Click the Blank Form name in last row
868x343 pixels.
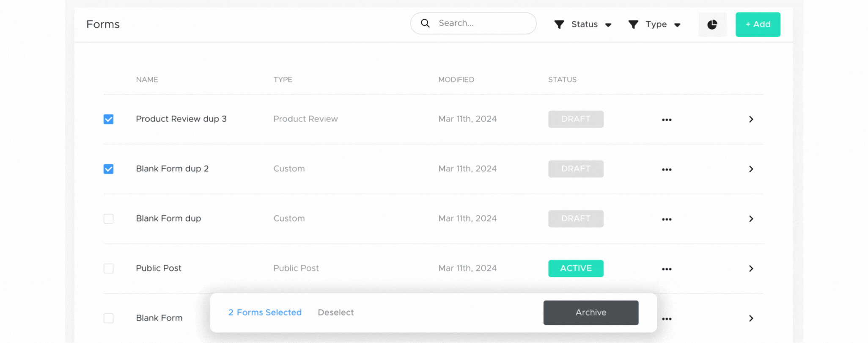tap(159, 318)
